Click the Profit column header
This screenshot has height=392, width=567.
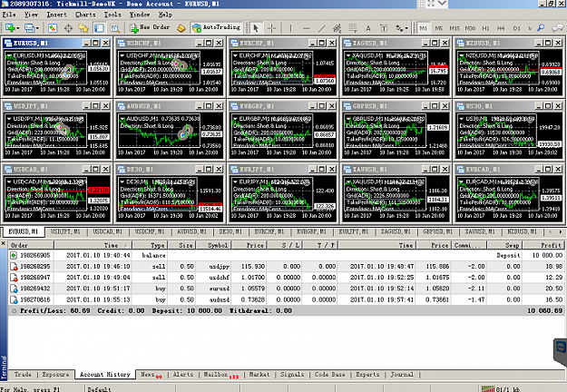point(543,245)
